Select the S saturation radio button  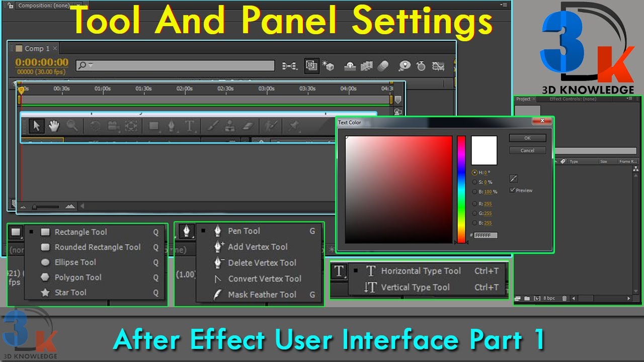[x=474, y=182]
